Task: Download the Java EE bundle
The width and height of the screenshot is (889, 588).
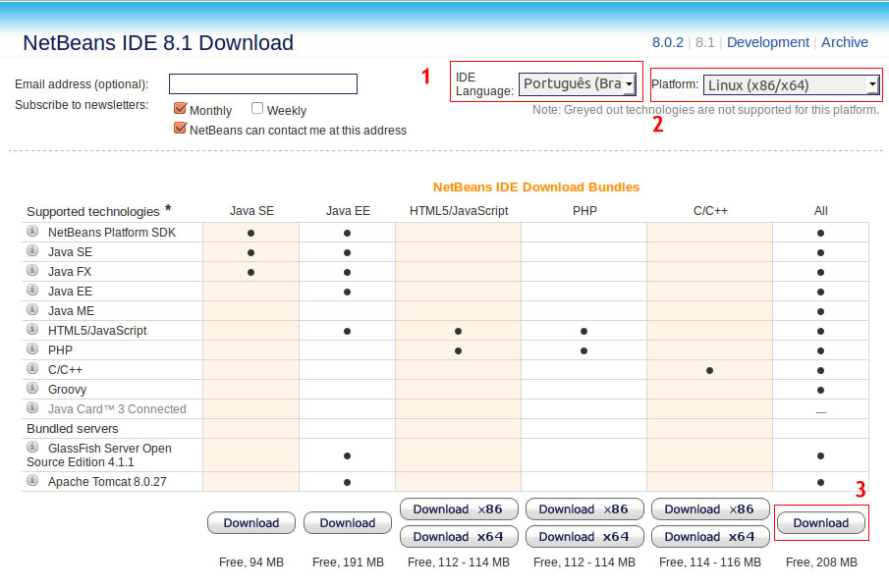Action: pos(348,523)
